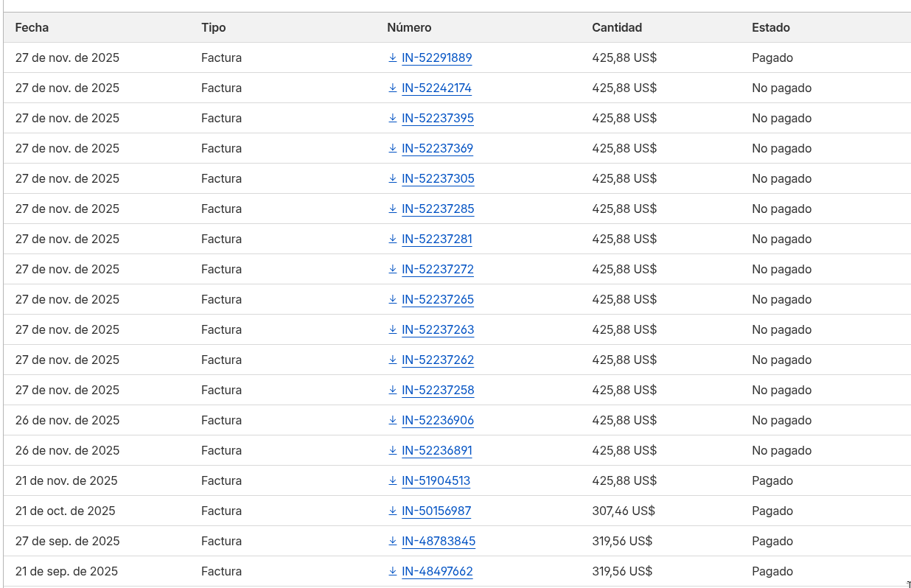Select the IN-52237265 invoice link
Viewport: 911px width, 588px height.
pos(437,299)
